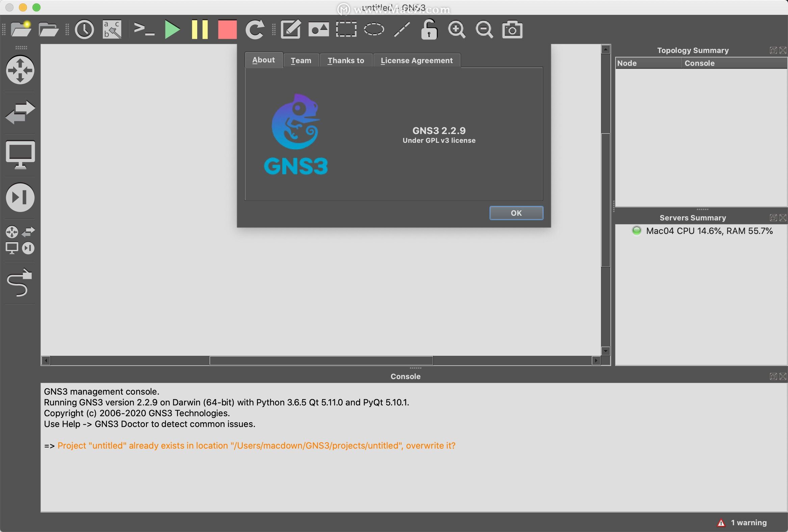Click the scroll right arrow of workspace
The image size is (788, 532).
596,361
